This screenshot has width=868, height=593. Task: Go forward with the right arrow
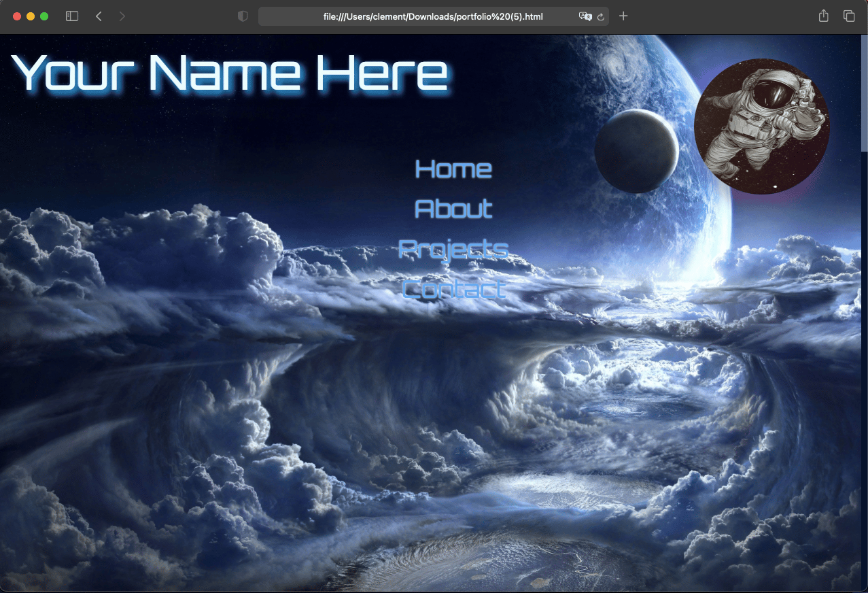122,16
